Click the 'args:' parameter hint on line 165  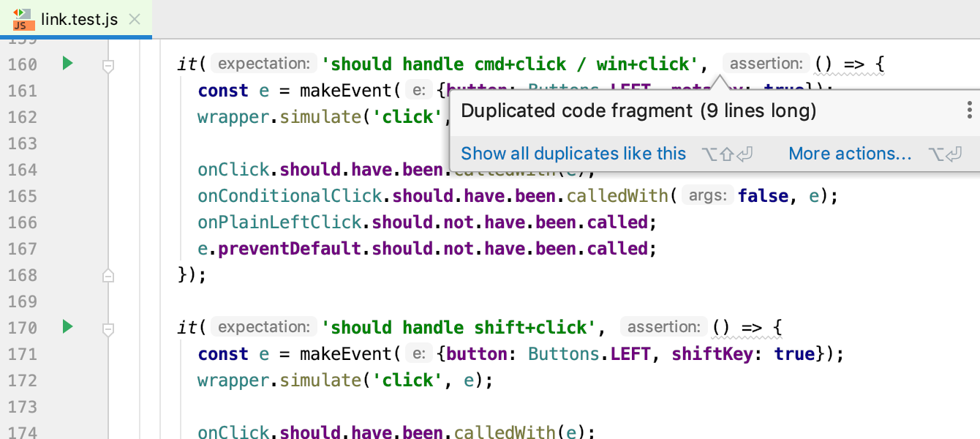click(x=708, y=195)
